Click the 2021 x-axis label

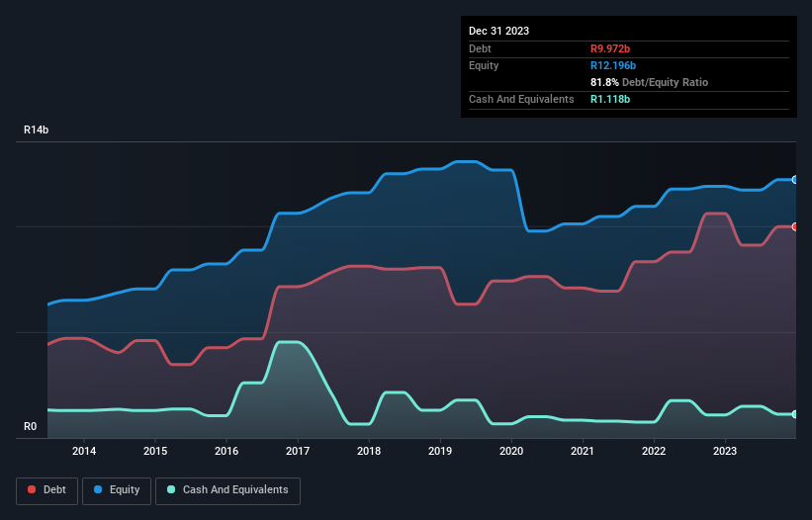583,451
